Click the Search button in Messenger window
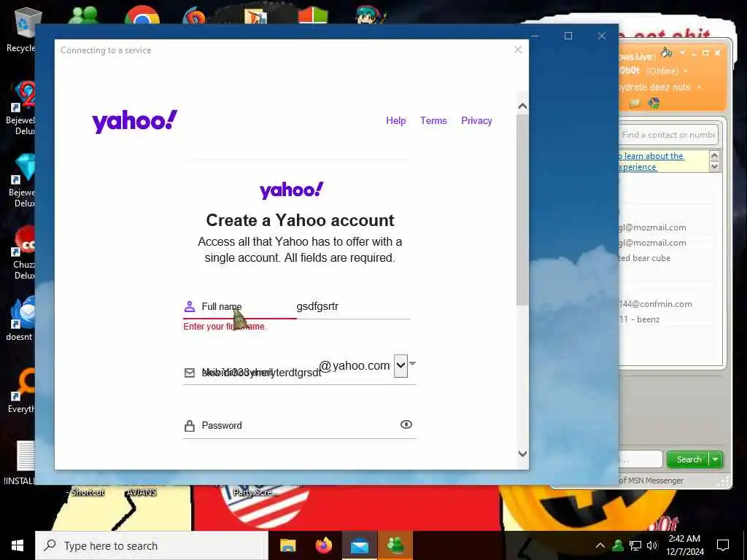Viewport: 747px width, 560px height. click(689, 459)
